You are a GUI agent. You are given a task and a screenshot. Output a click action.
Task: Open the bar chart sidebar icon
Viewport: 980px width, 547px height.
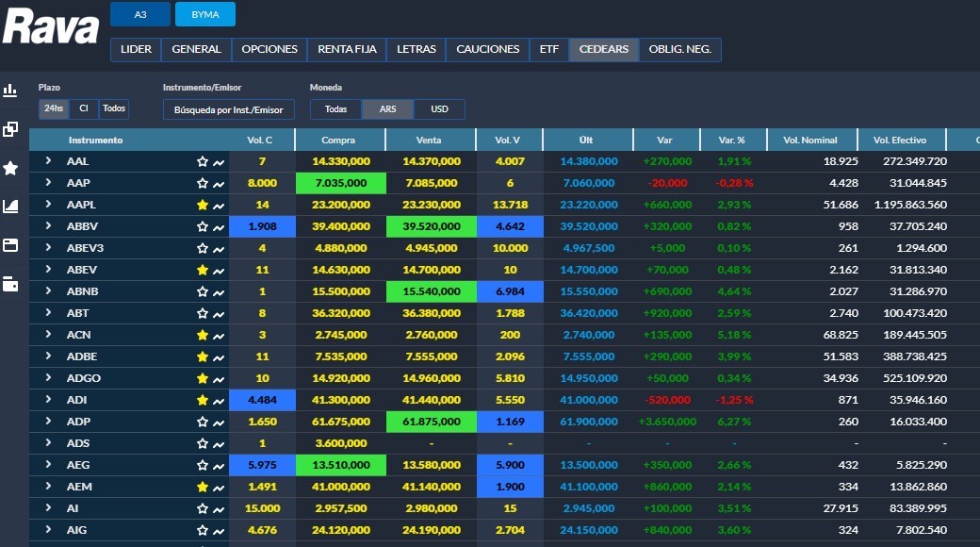coord(10,91)
